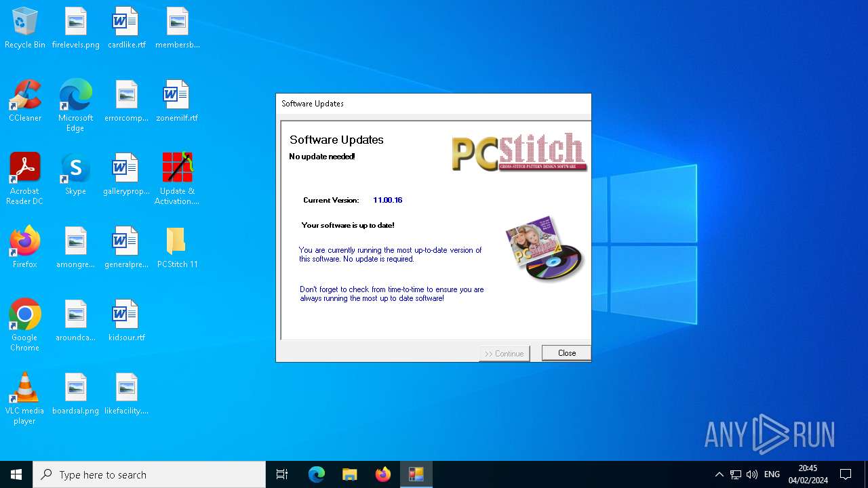Select the version number 11.00.16
The width and height of the screenshot is (868, 488).
[x=388, y=200]
